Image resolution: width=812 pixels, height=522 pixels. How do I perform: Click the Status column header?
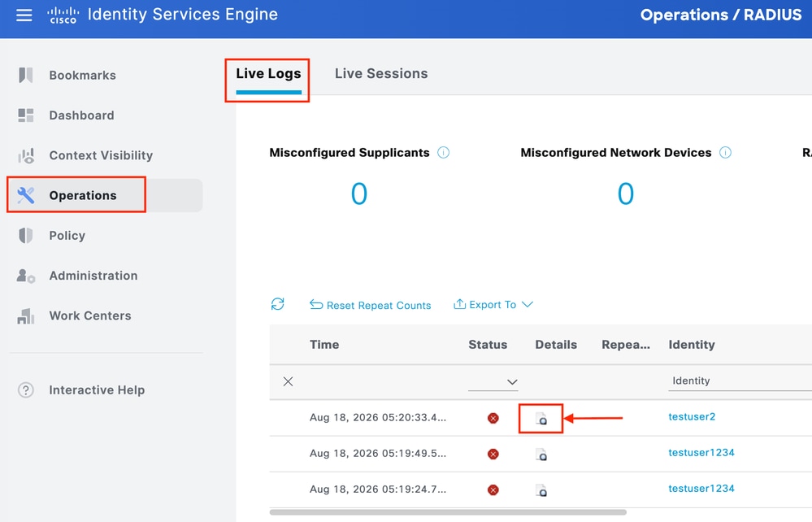point(488,345)
